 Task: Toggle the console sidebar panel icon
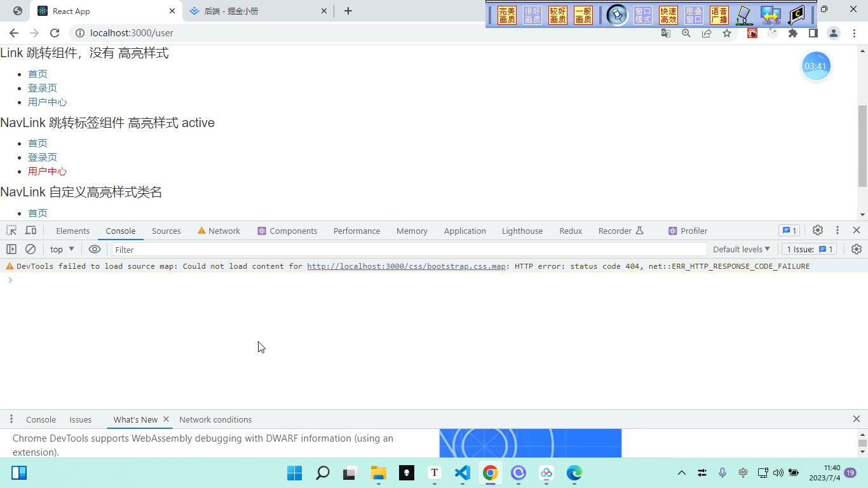pos(11,249)
